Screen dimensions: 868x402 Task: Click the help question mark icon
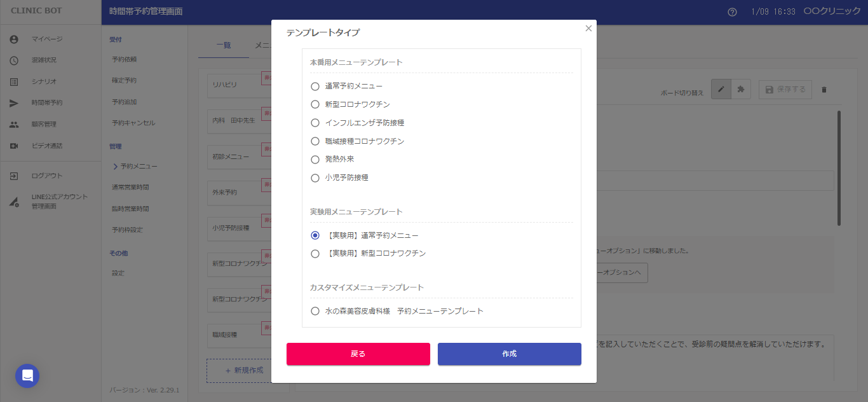pos(732,12)
